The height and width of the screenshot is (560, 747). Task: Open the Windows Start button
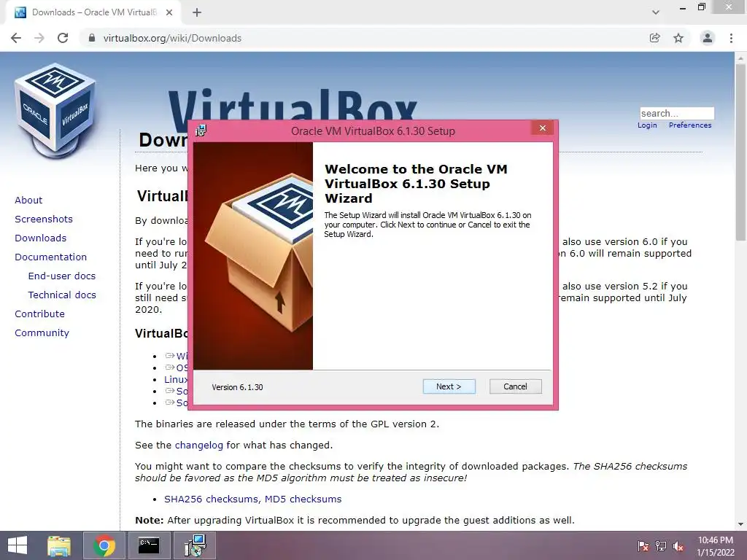coord(18,545)
